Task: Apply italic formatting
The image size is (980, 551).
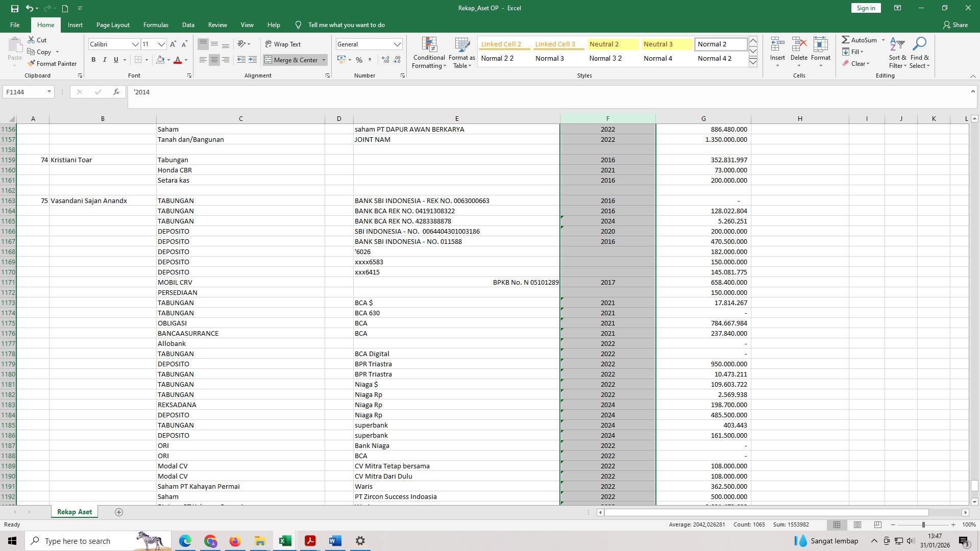Action: pyautogui.click(x=105, y=60)
